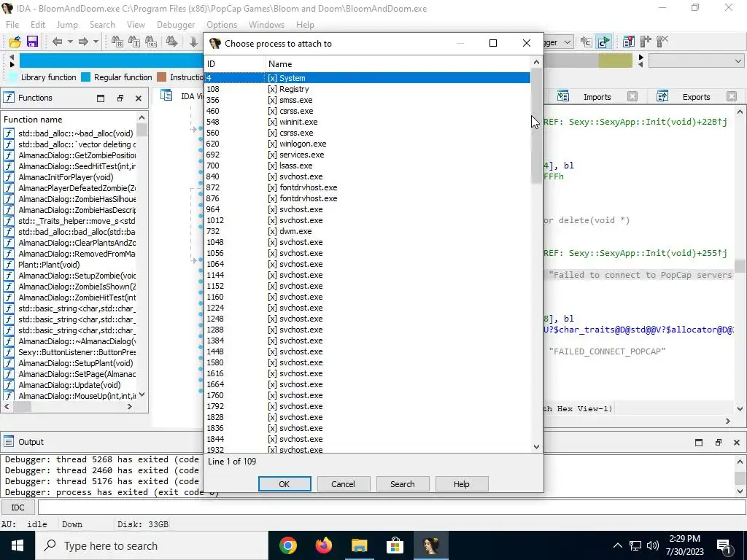Screen dimensions: 747x560
Task: Select AlmanacDialog::Update(void) in Functions list
Action: coord(69,385)
